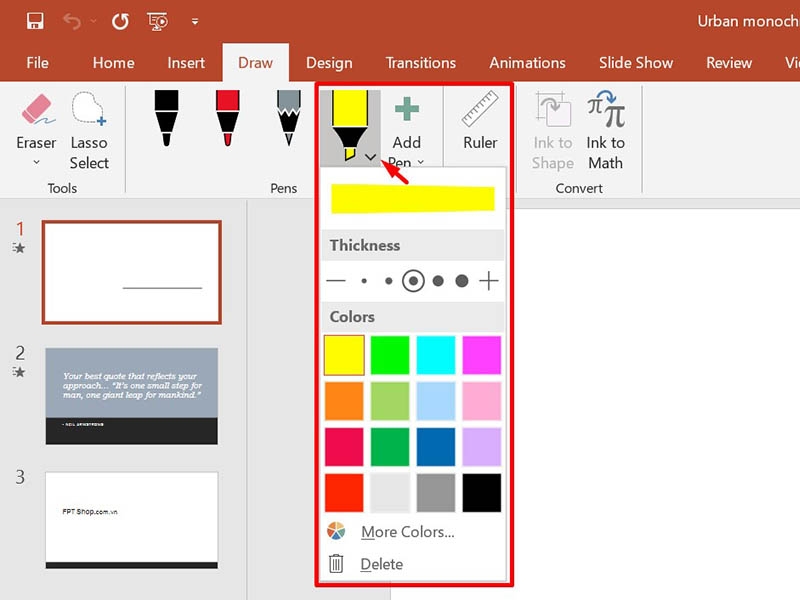Pick the bright green color swatch

click(x=390, y=355)
